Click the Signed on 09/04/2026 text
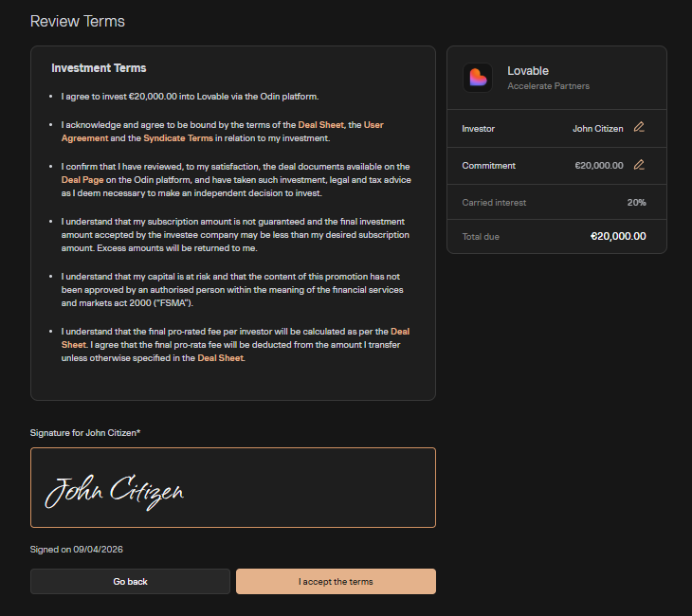 [x=77, y=550]
